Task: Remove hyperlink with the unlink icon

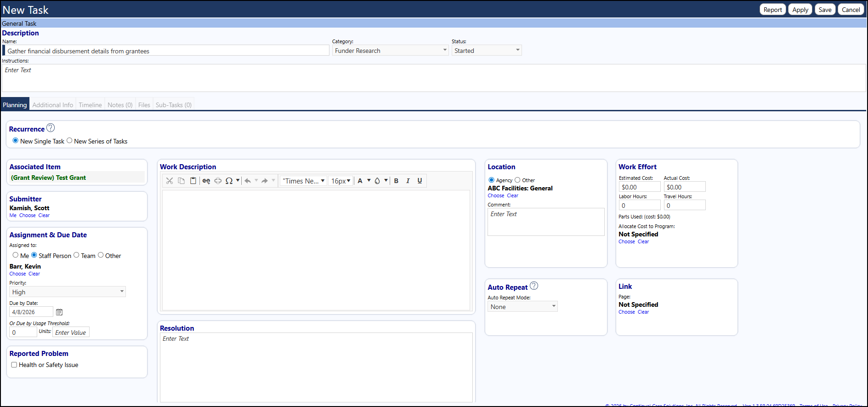Action: pyautogui.click(x=218, y=181)
